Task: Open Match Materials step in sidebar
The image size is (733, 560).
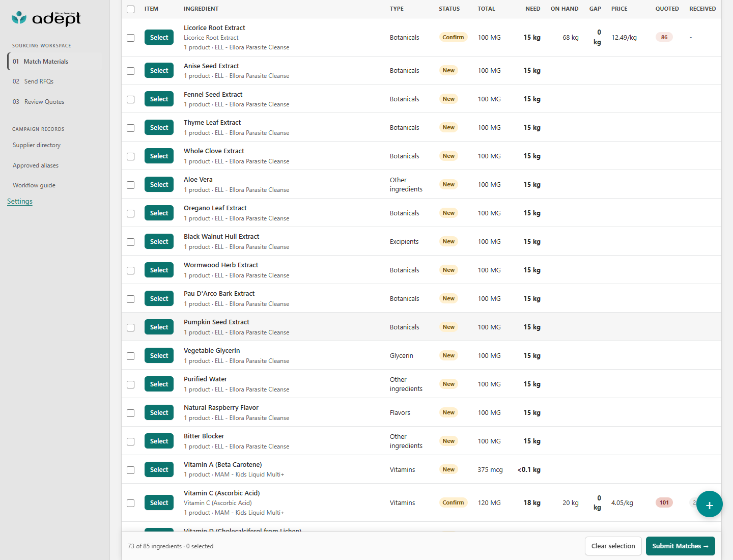Action: (x=54, y=62)
